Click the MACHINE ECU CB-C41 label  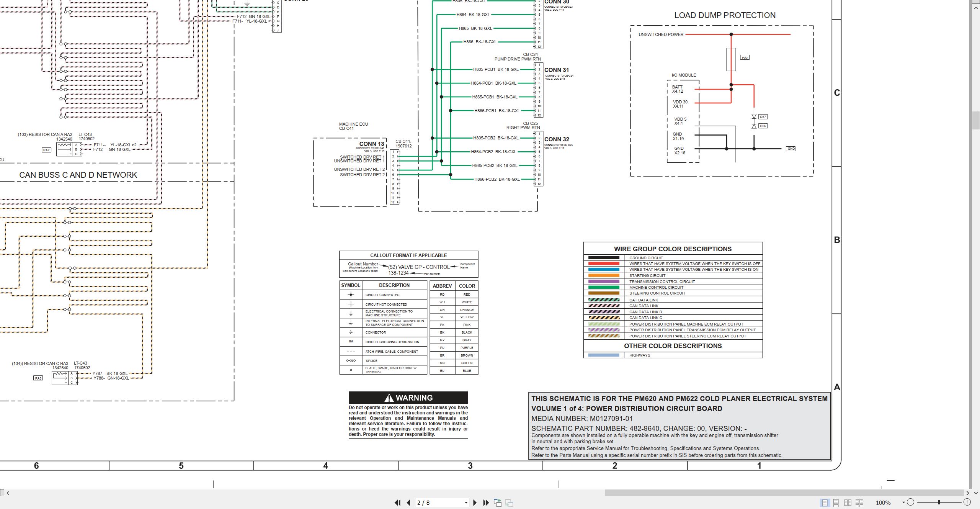click(353, 126)
